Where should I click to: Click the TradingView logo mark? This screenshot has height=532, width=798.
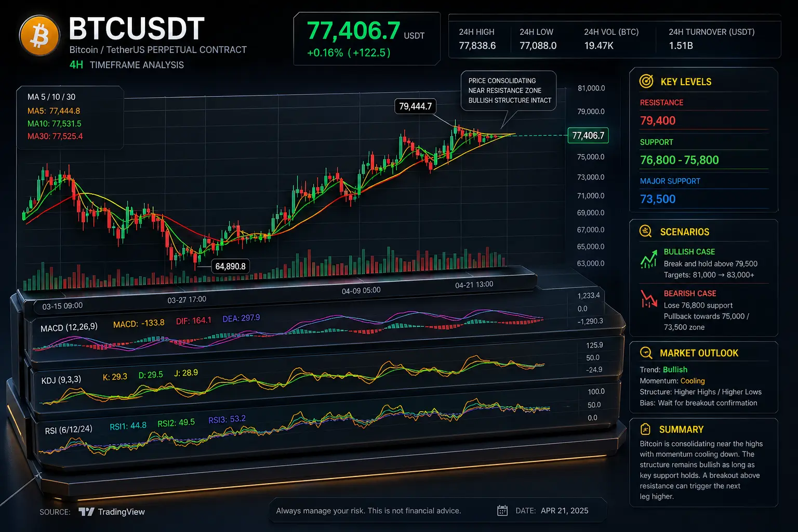pyautogui.click(x=86, y=512)
